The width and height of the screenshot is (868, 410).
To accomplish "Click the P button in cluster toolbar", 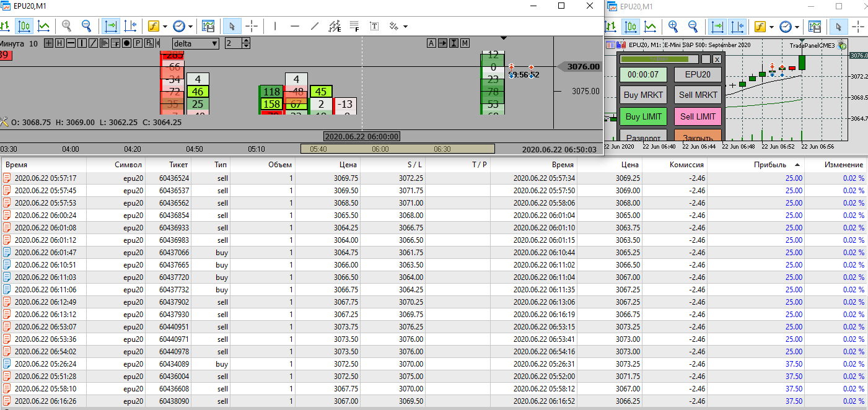I will 138,43.
